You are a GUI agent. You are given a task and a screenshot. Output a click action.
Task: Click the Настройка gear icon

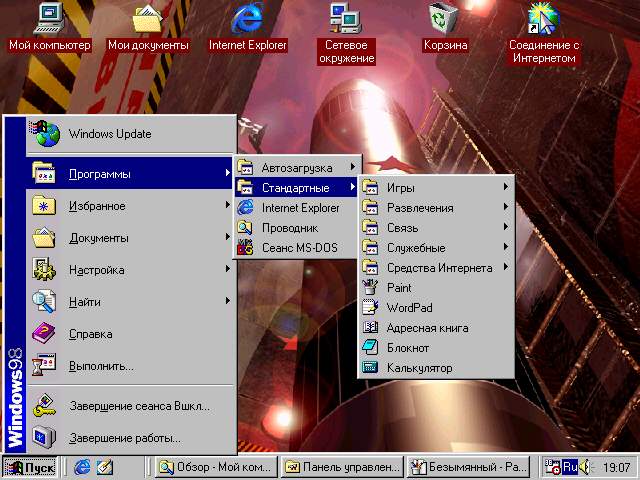point(44,269)
